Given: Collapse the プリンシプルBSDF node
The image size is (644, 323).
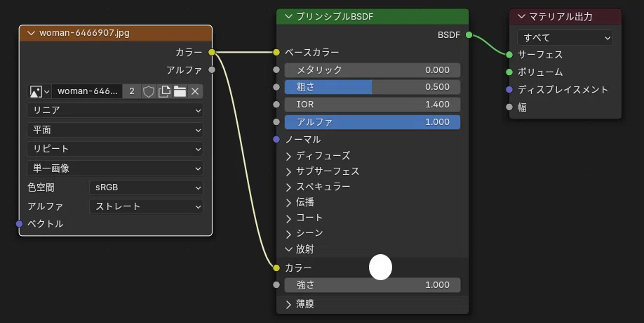Looking at the screenshot, I should 288,16.
